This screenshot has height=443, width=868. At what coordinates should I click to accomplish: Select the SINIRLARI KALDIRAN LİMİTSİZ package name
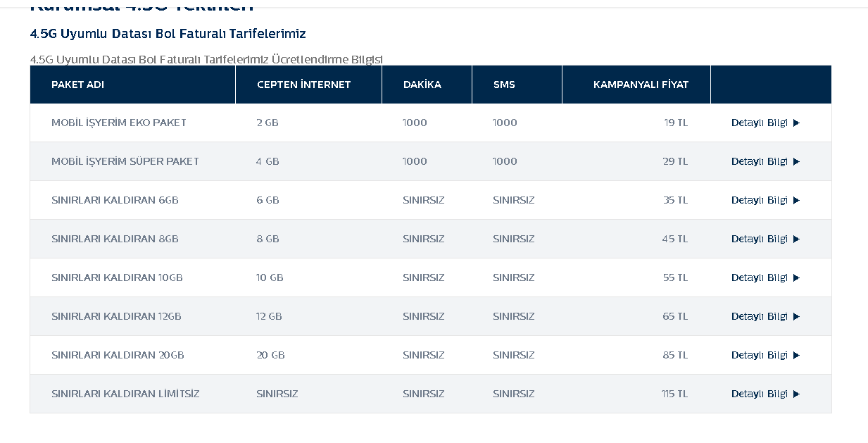tap(125, 394)
